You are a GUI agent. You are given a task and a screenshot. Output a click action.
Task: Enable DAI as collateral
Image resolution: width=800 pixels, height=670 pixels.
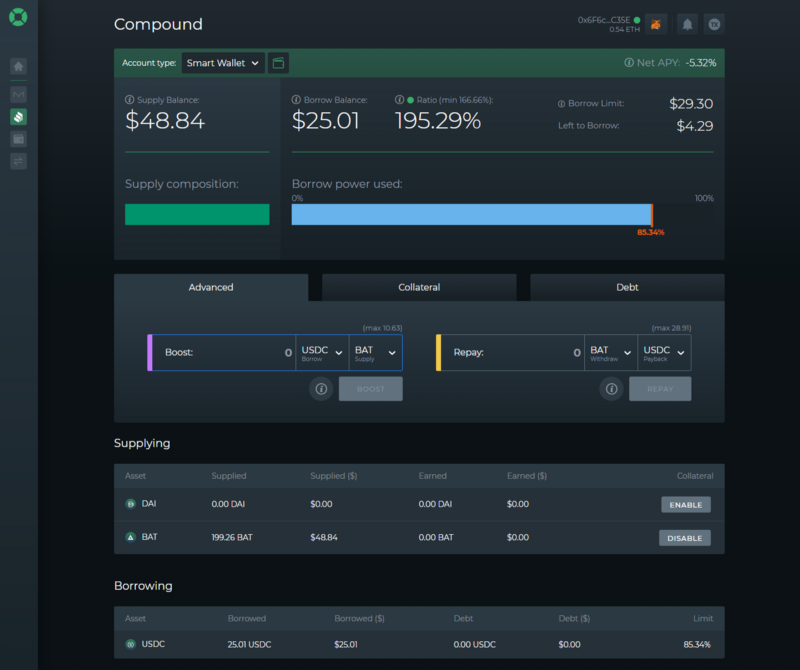pos(686,505)
